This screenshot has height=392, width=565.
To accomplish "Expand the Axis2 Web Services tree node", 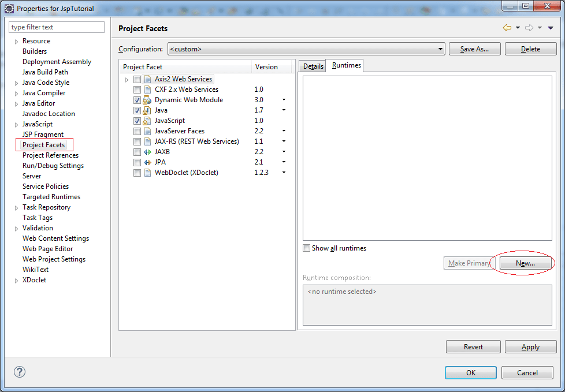I will [x=127, y=79].
